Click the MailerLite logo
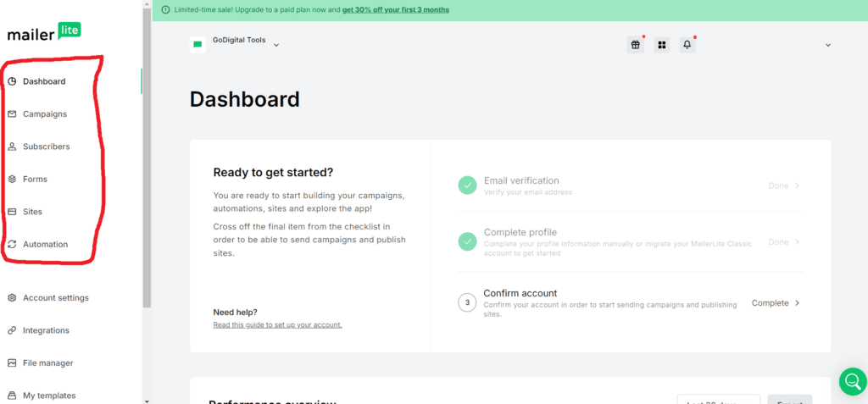868x404 pixels. (44, 33)
